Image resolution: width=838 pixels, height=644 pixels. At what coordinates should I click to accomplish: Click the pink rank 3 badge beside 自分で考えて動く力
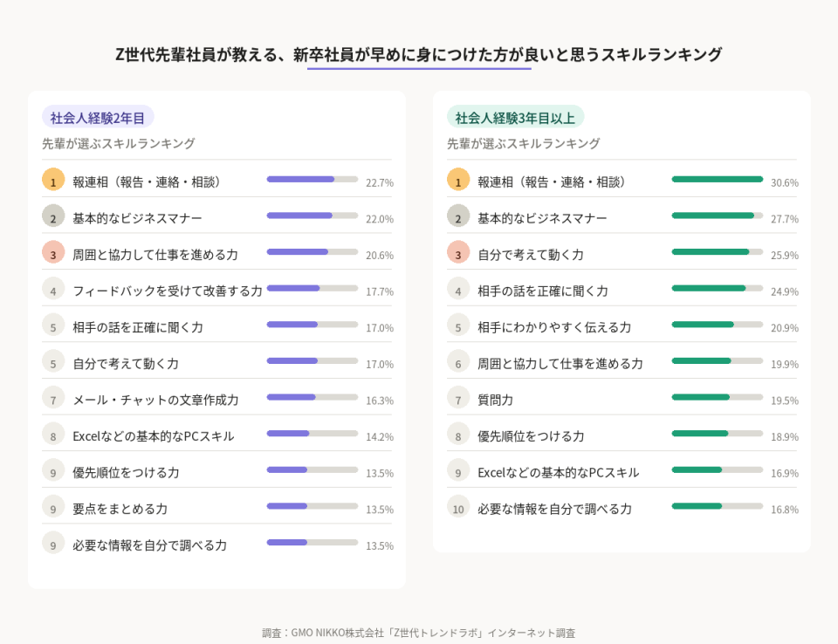(458, 253)
